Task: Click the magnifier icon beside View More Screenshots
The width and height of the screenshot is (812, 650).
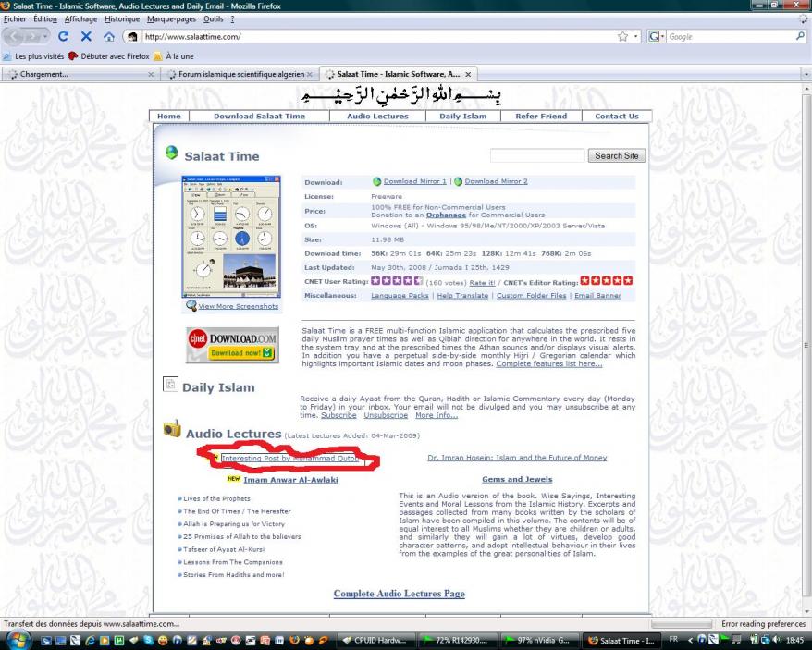Action: (191, 305)
